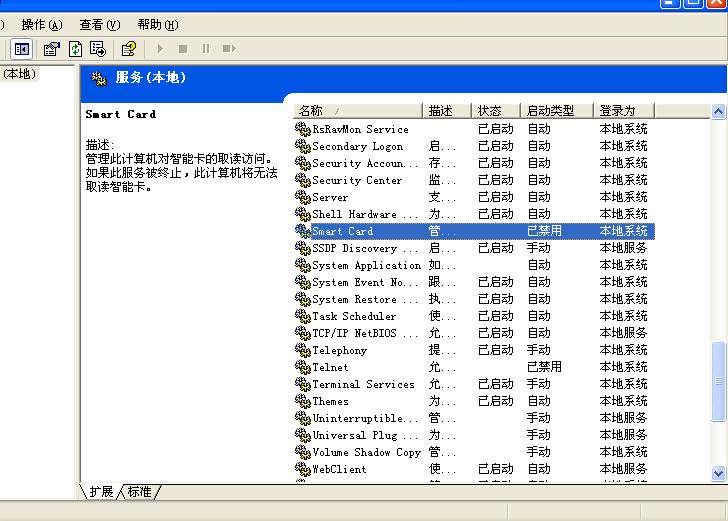Click the scrollbar down arrow in services list

(719, 473)
